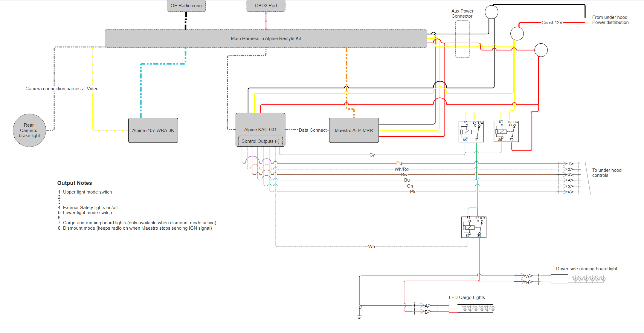This screenshot has width=644, height=333.
Task: Select the OE Radio conn block
Action: [x=186, y=6]
